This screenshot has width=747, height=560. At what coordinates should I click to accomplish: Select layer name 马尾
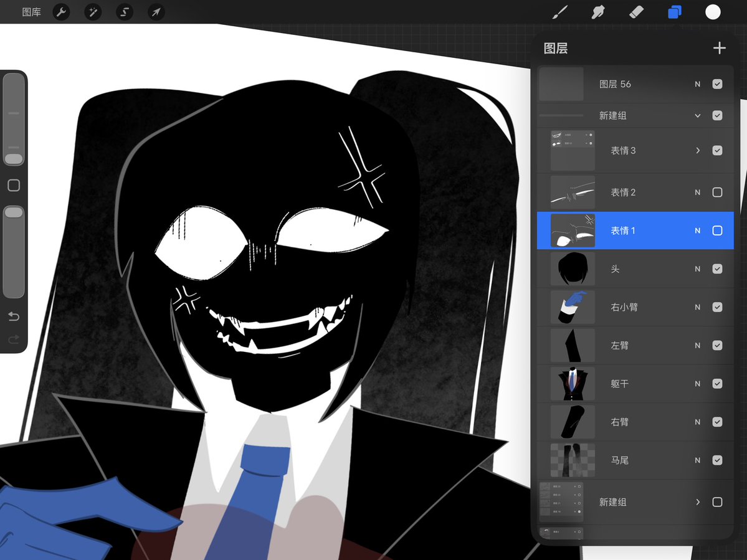620,460
